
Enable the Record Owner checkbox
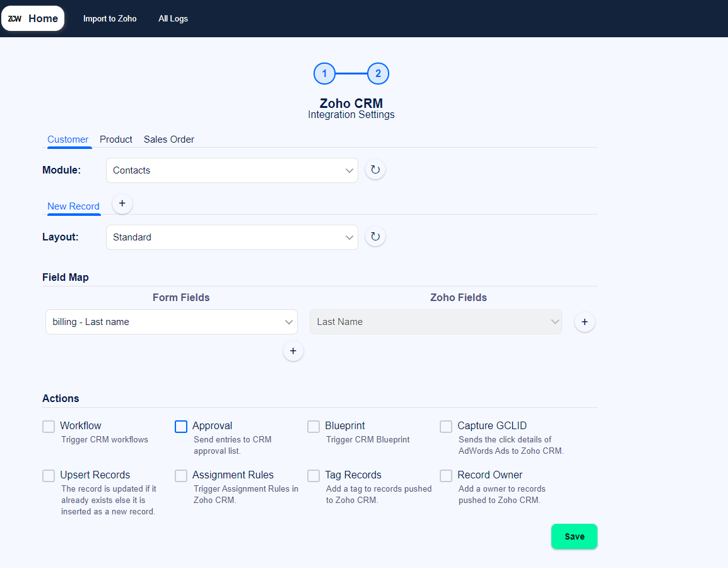(446, 476)
